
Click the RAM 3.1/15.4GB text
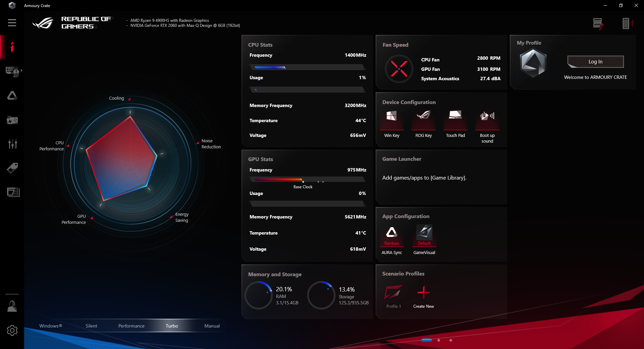click(x=287, y=303)
